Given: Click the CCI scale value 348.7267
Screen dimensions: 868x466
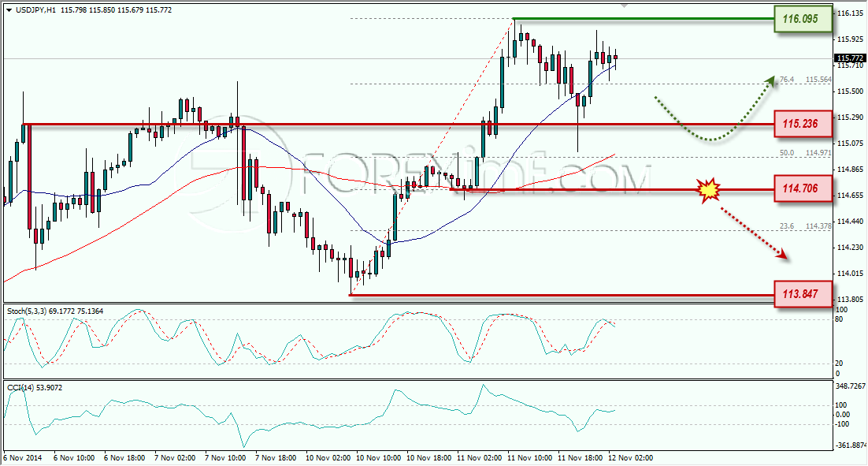Looking at the screenshot, I should (851, 386).
